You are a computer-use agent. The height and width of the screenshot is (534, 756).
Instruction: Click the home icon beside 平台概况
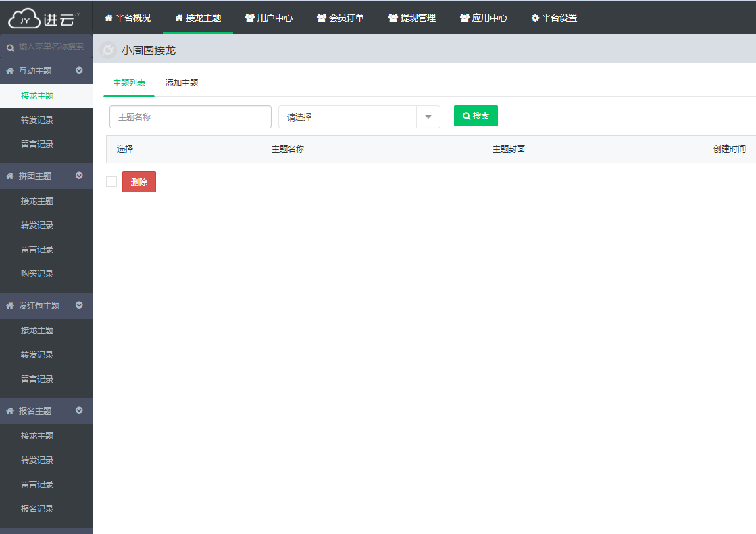pyautogui.click(x=108, y=18)
